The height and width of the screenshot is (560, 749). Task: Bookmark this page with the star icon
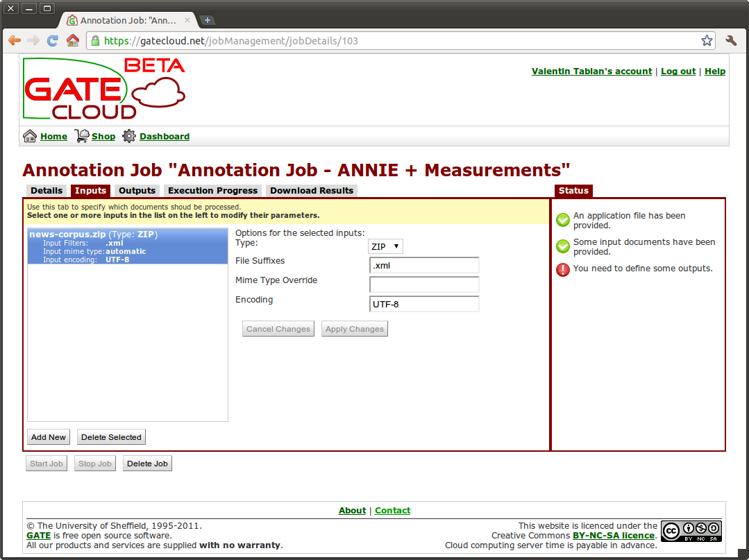[x=707, y=40]
